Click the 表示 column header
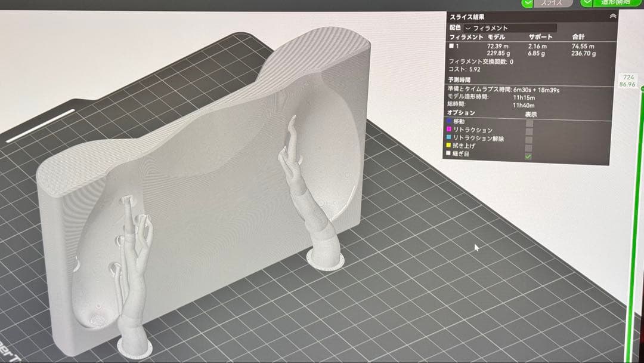This screenshot has height=363, width=644. pyautogui.click(x=531, y=114)
